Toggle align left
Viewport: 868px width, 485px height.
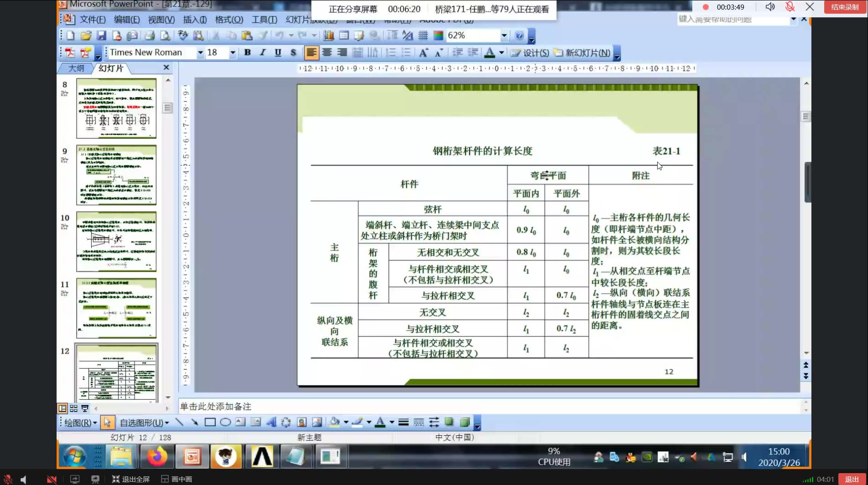pyautogui.click(x=311, y=53)
